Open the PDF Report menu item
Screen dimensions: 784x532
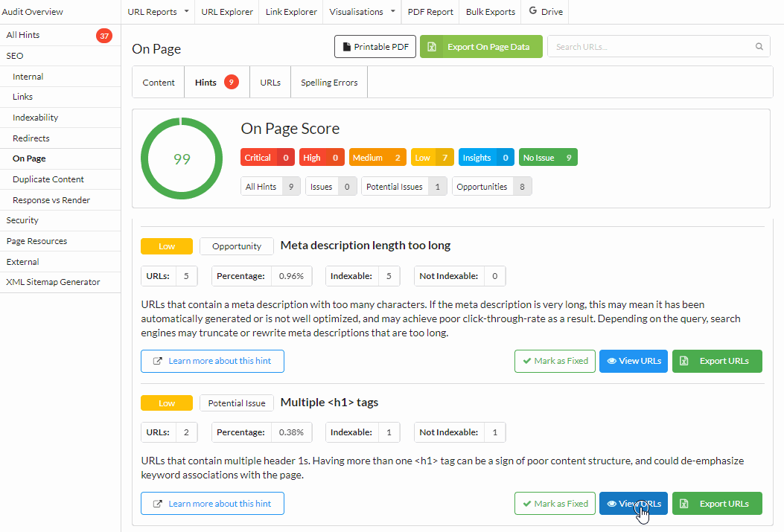(x=430, y=11)
